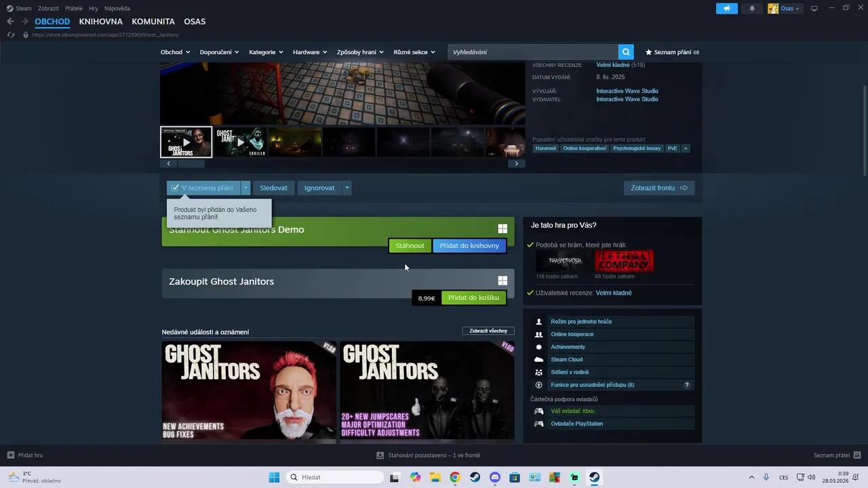Open the Phasmophobia game thumbnail
Screen dimensions: 868x488
[x=564, y=261]
